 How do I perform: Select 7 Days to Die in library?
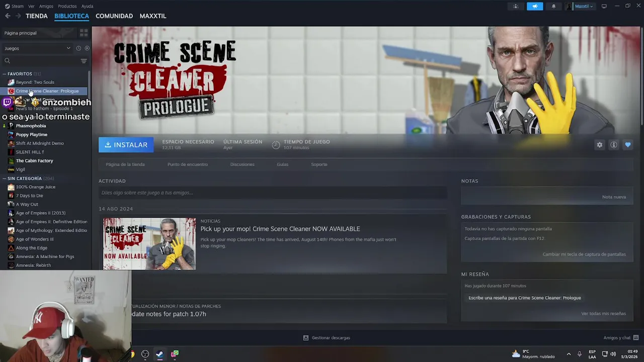pyautogui.click(x=29, y=196)
